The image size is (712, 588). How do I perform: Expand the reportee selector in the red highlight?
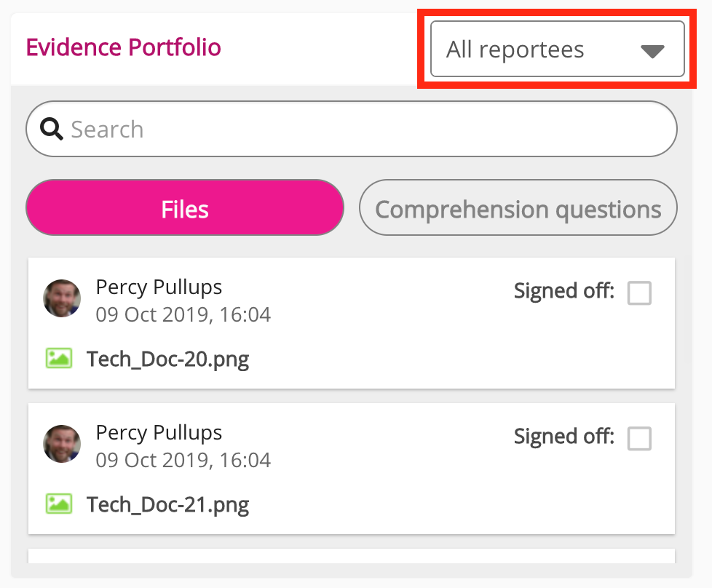558,49
